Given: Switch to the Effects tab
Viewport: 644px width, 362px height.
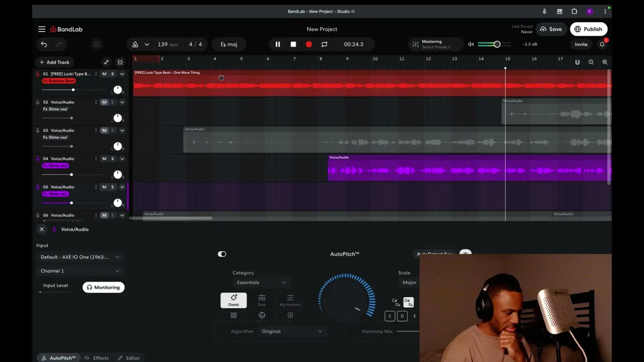Looking at the screenshot, I should pyautogui.click(x=97, y=358).
